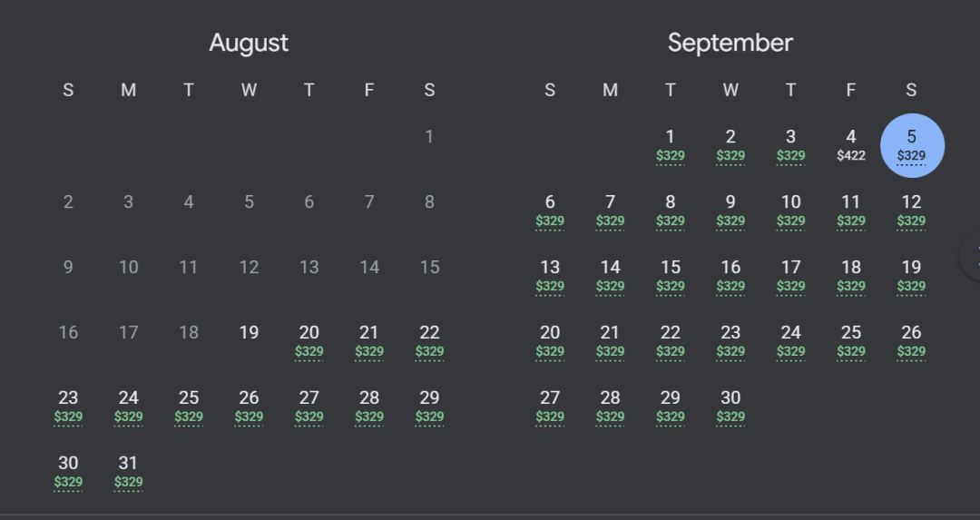Screen dimensions: 980x520
Task: Click September 27 date
Action: click(550, 407)
